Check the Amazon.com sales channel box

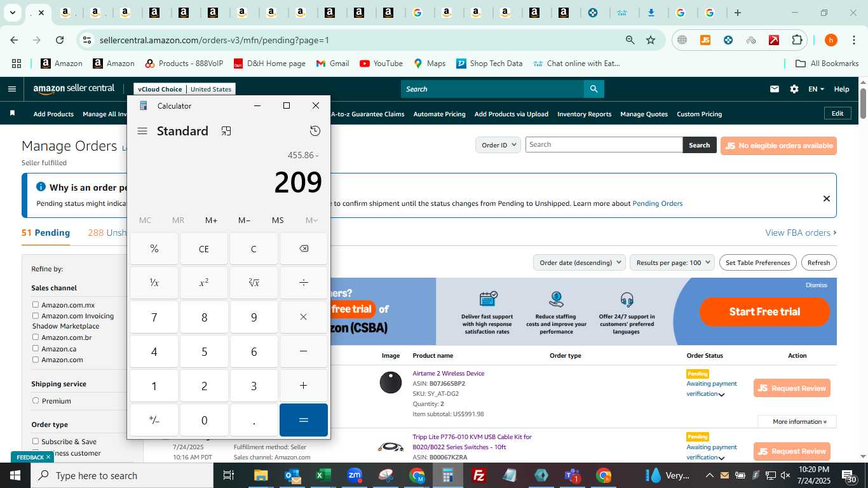[x=36, y=360]
